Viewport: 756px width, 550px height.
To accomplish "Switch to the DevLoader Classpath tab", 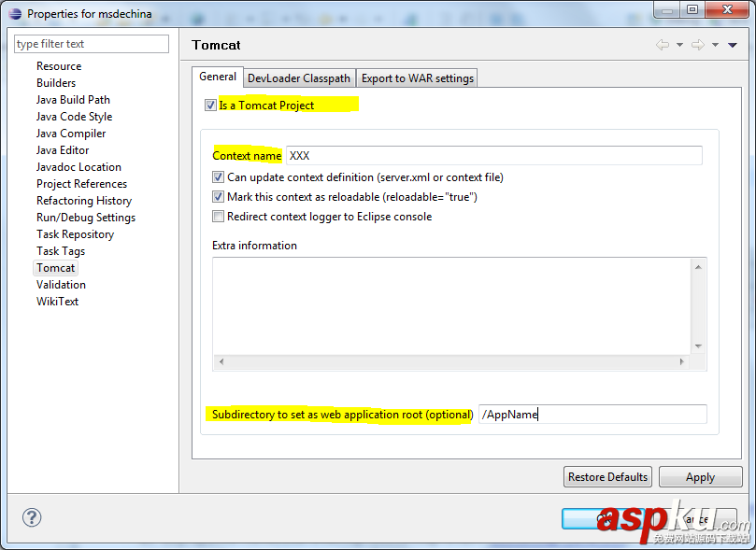I will coord(299,78).
